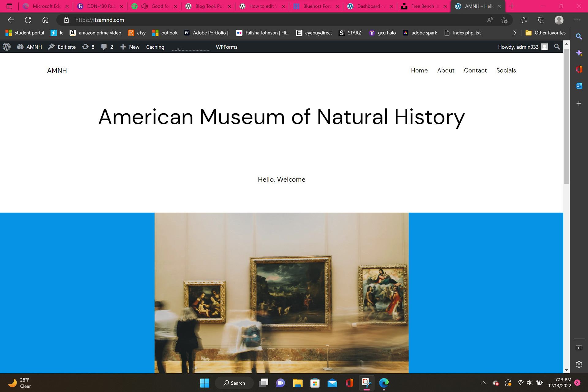Show hidden system tray icons chevron

tap(483, 383)
